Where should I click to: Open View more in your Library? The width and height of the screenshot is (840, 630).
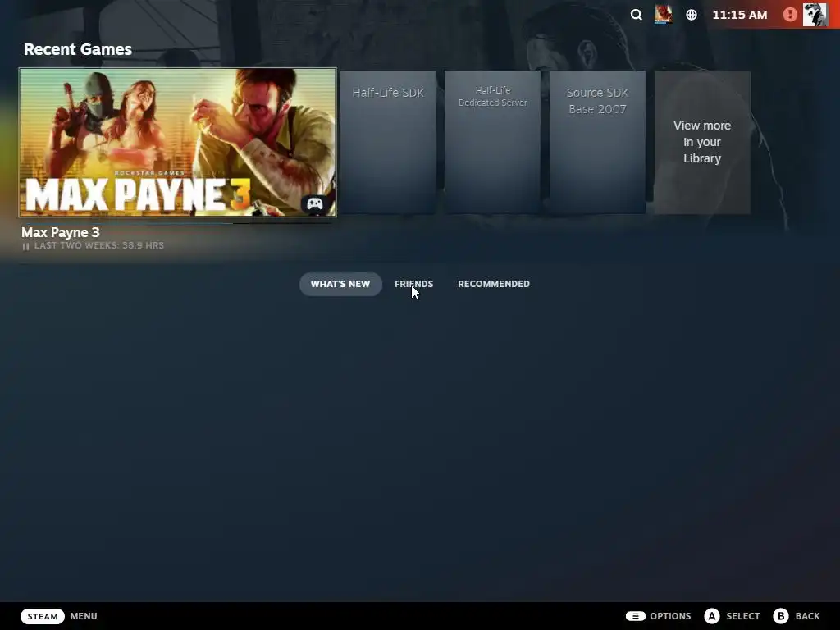click(702, 143)
